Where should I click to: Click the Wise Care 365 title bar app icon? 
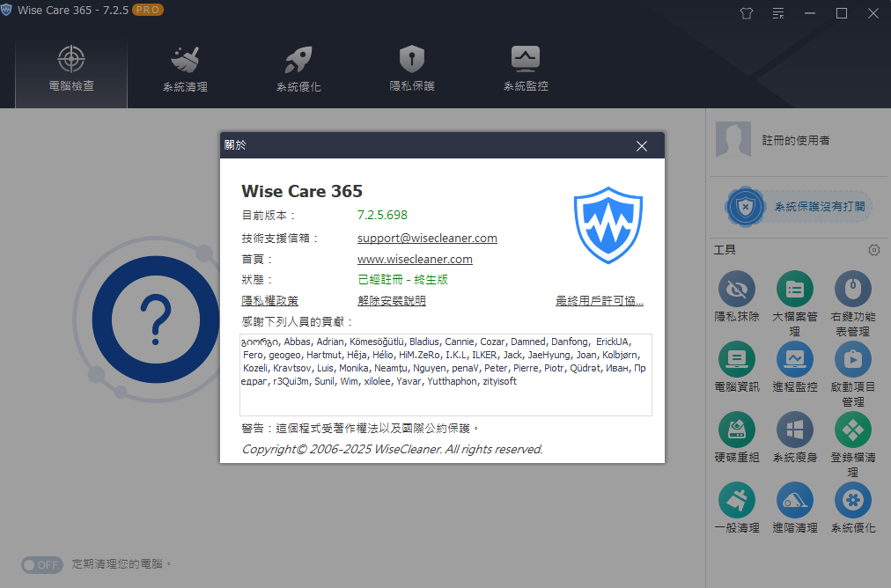6,10
